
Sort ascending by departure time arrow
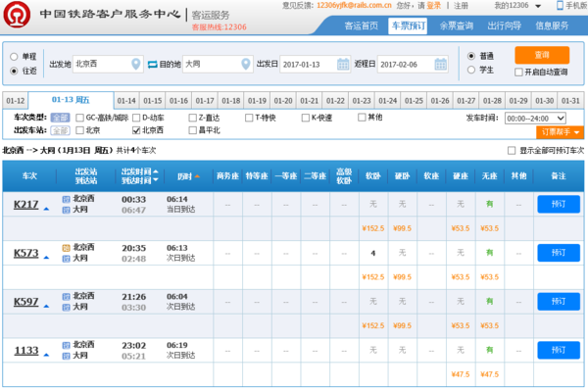156,171
